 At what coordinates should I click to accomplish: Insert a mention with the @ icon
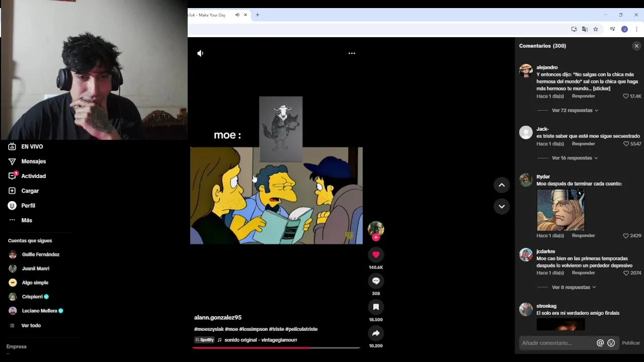tap(600, 343)
